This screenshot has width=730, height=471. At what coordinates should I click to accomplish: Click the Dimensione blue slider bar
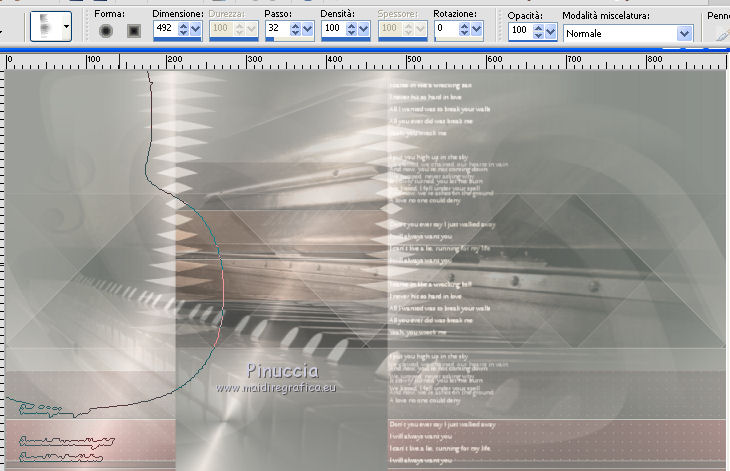click(x=177, y=40)
